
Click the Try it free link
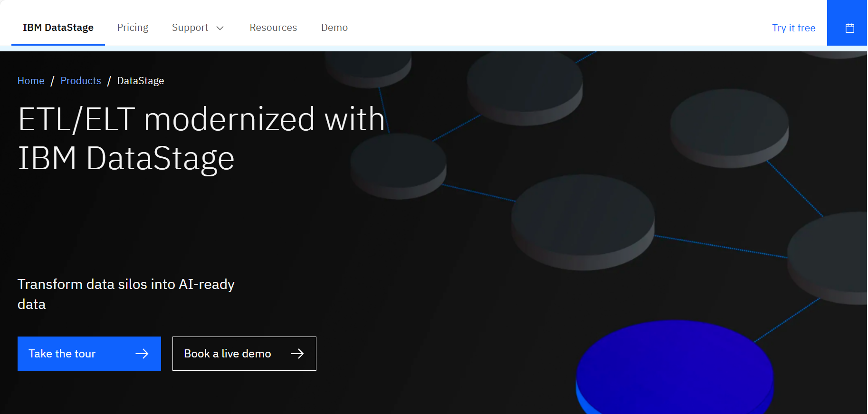coord(793,28)
